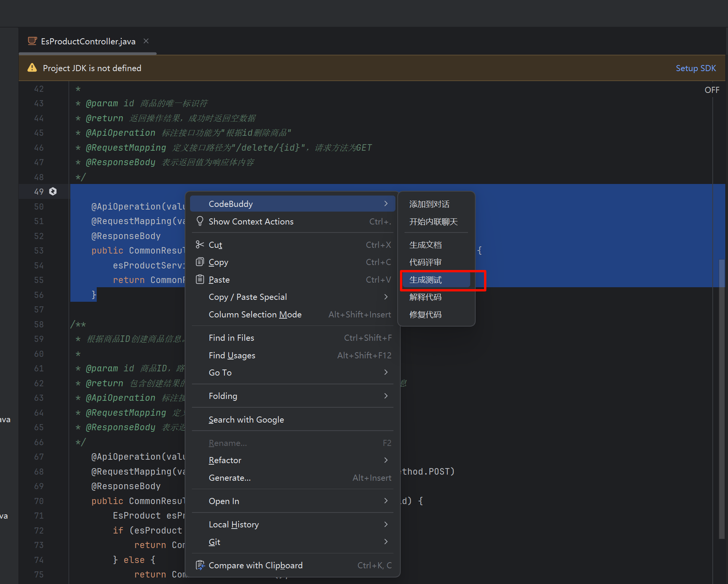Click the Copy icon in context menu
Image resolution: width=728 pixels, height=584 pixels.
[x=200, y=262]
